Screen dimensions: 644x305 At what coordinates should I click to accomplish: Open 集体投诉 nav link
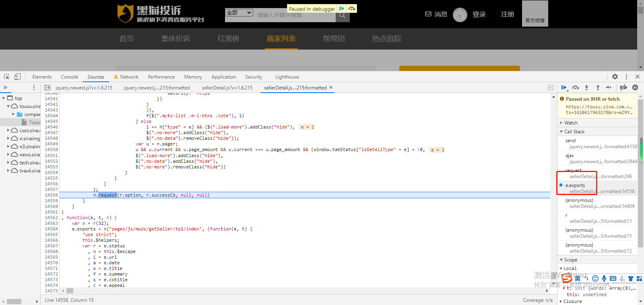pyautogui.click(x=175, y=39)
